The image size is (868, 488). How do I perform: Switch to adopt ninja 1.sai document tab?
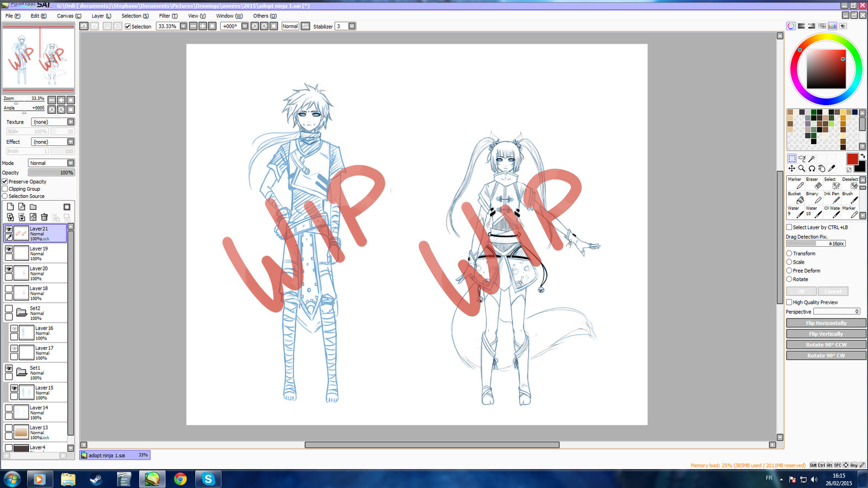click(114, 455)
